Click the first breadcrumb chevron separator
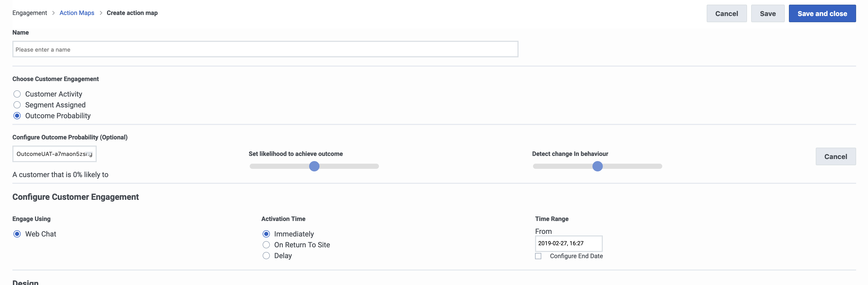 53,13
